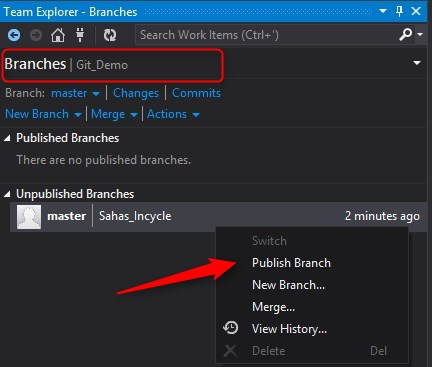Collapse the Published Branches section
The width and height of the screenshot is (432, 367).
(x=7, y=138)
